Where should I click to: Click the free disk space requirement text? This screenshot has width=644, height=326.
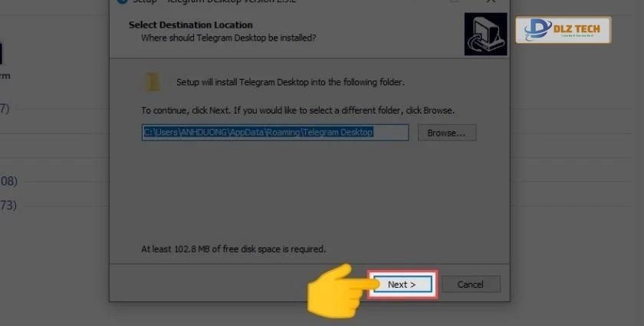point(233,249)
